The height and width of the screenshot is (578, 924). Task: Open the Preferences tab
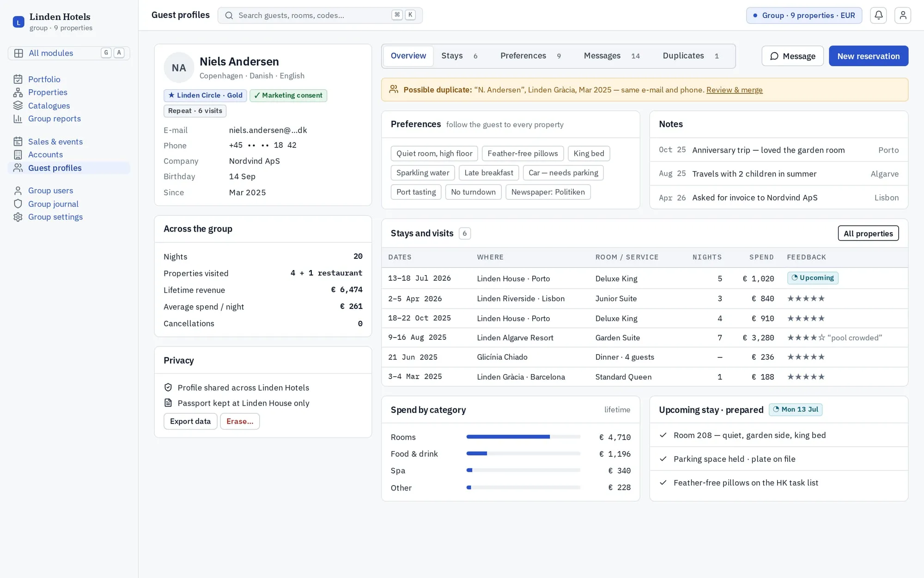point(530,56)
